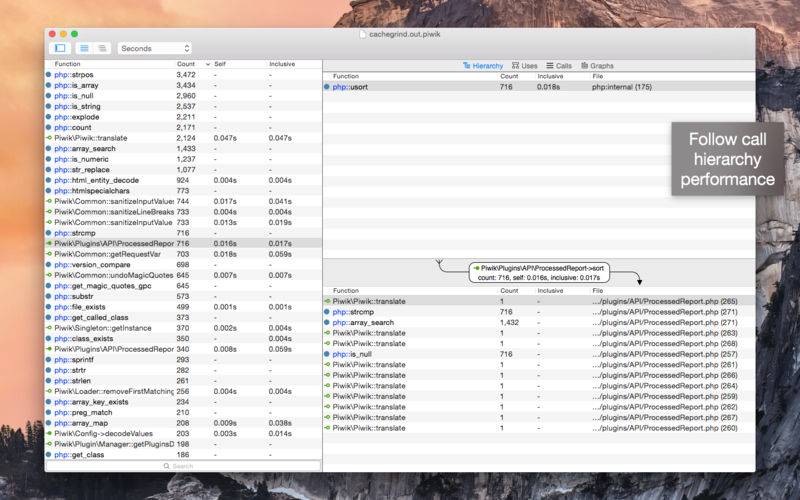Select php::is_array row
The image size is (800, 500).
(x=183, y=85)
